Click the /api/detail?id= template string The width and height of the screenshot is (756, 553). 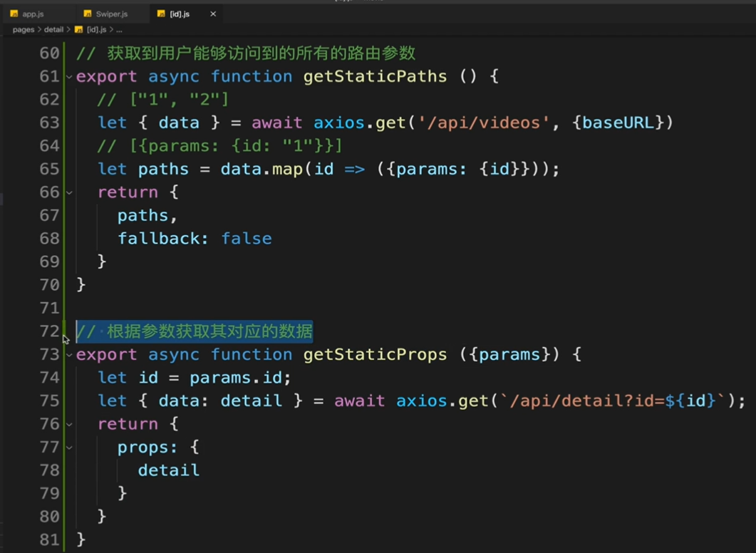[612, 400]
